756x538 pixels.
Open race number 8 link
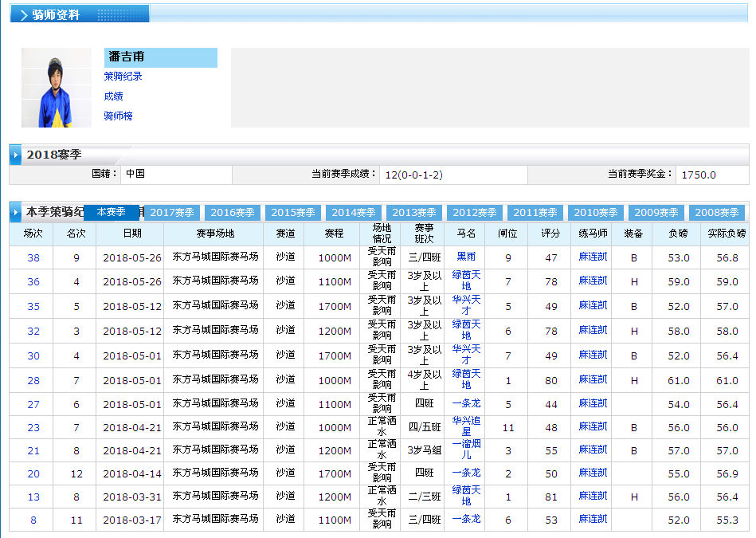33,520
